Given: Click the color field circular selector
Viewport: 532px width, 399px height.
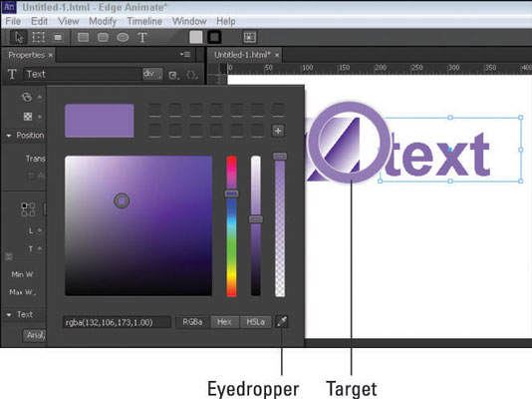Looking at the screenshot, I should point(122,200).
